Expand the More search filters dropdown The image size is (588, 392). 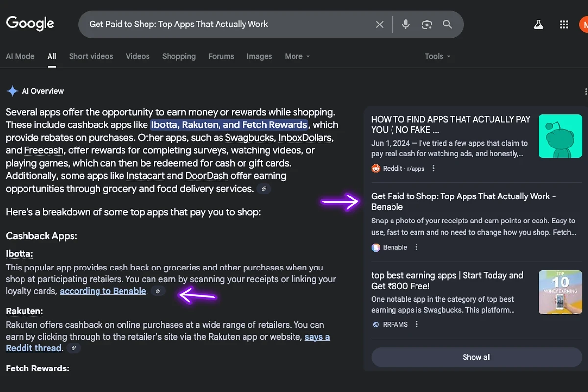(x=297, y=56)
